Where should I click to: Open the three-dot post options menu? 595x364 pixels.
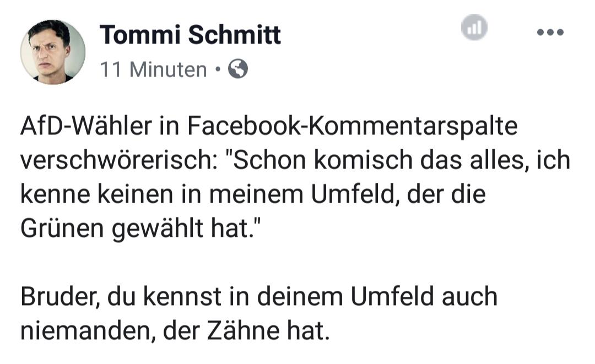550,32
